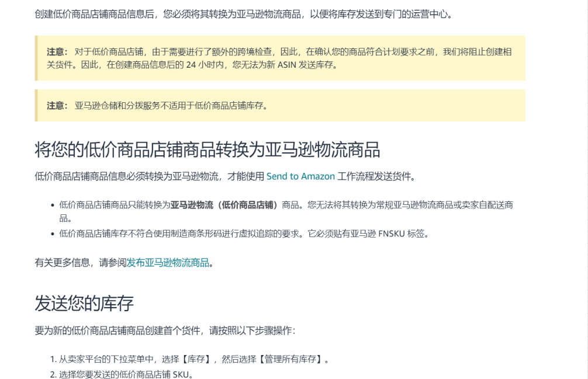The height and width of the screenshot is (379, 588).
Task: Open the Send to Amazon link
Action: point(300,176)
